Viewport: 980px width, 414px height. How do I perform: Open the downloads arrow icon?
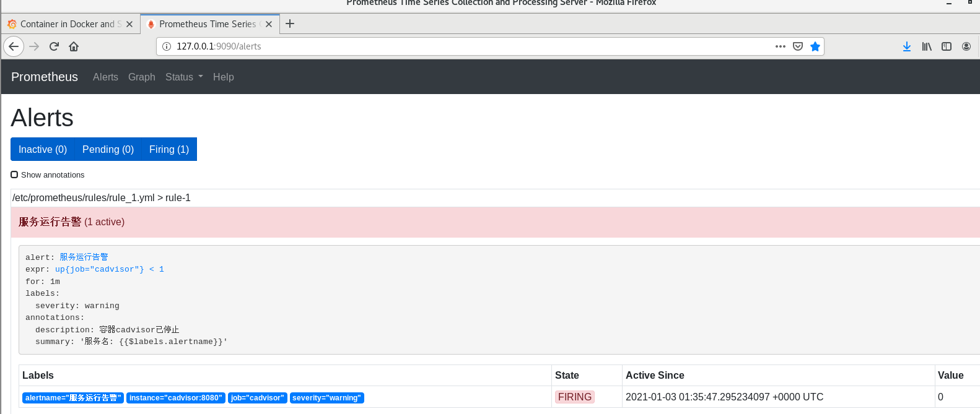(x=907, y=46)
